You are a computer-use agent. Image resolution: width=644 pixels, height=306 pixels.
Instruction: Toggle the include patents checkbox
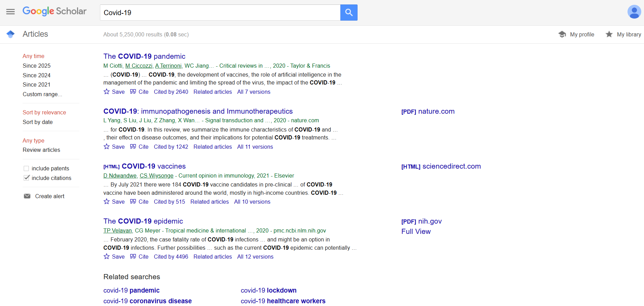coord(26,168)
